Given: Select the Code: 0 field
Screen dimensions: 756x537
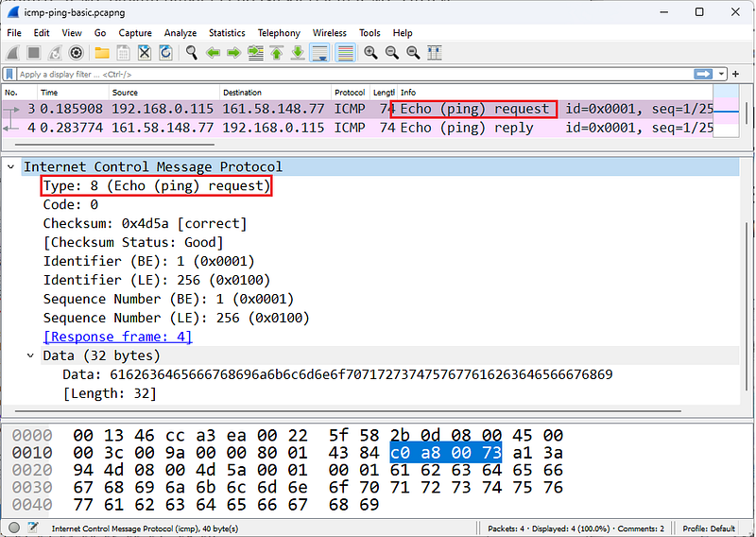Looking at the screenshot, I should pyautogui.click(x=70, y=204).
